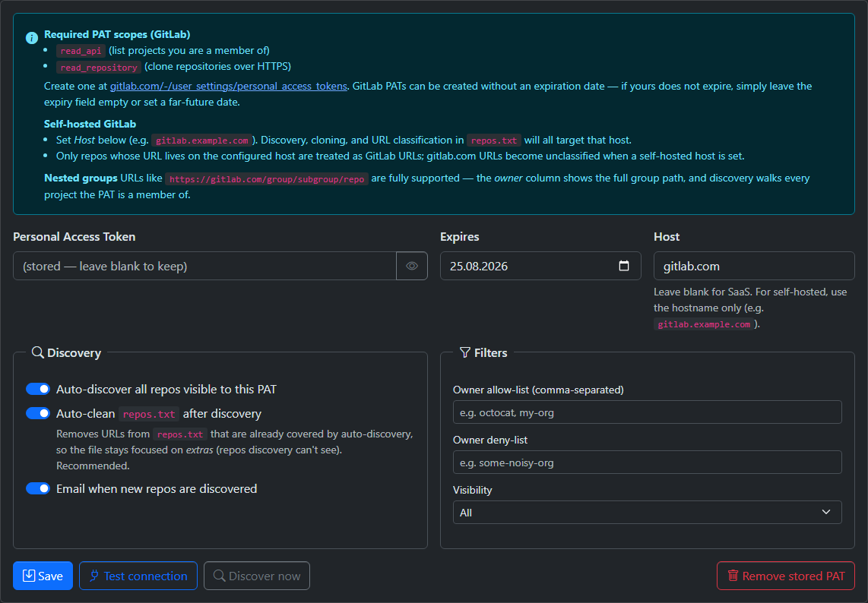Click Test connection button
The height and width of the screenshot is (603, 868).
point(138,576)
